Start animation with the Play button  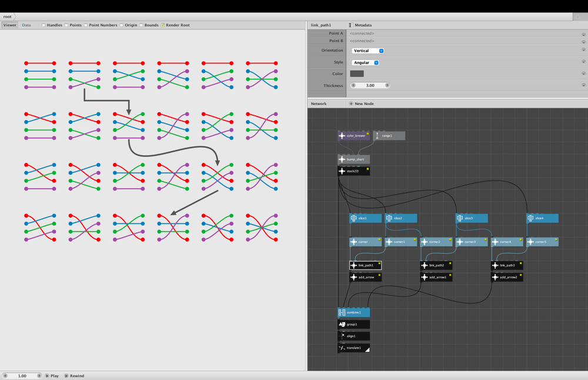pyautogui.click(x=52, y=376)
